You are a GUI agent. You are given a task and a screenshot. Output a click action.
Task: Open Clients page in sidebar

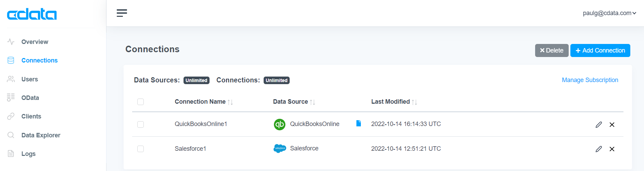point(31,116)
